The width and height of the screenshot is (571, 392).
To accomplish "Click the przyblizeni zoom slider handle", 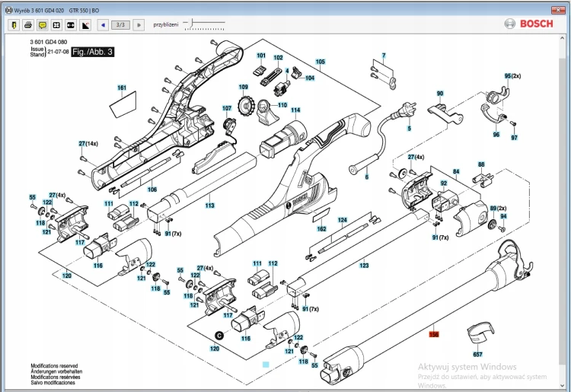I will 192,23.
